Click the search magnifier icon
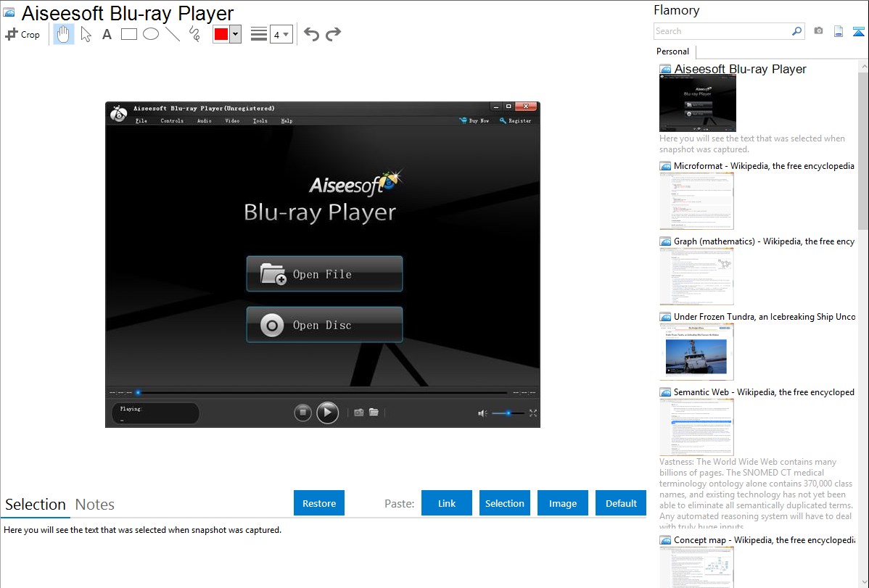The height and width of the screenshot is (588, 869). (796, 31)
